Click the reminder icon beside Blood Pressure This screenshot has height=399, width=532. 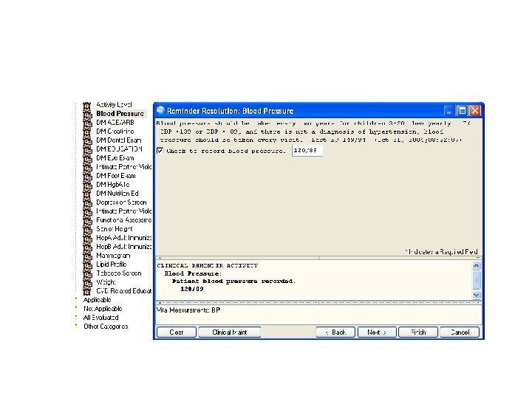pyautogui.click(x=87, y=114)
